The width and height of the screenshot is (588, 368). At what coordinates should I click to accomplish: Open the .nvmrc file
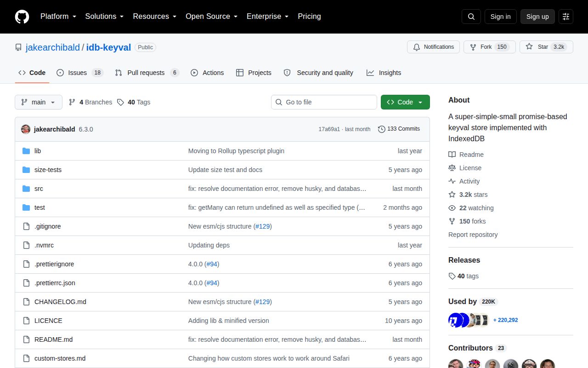click(44, 245)
